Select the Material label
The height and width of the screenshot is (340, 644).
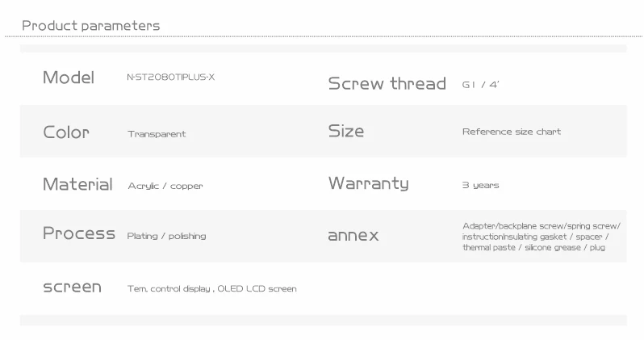[x=77, y=184]
